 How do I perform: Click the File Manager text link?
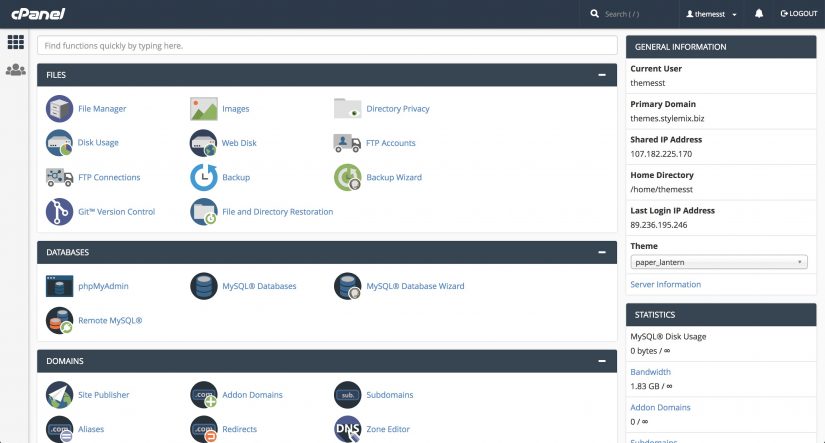click(x=102, y=109)
